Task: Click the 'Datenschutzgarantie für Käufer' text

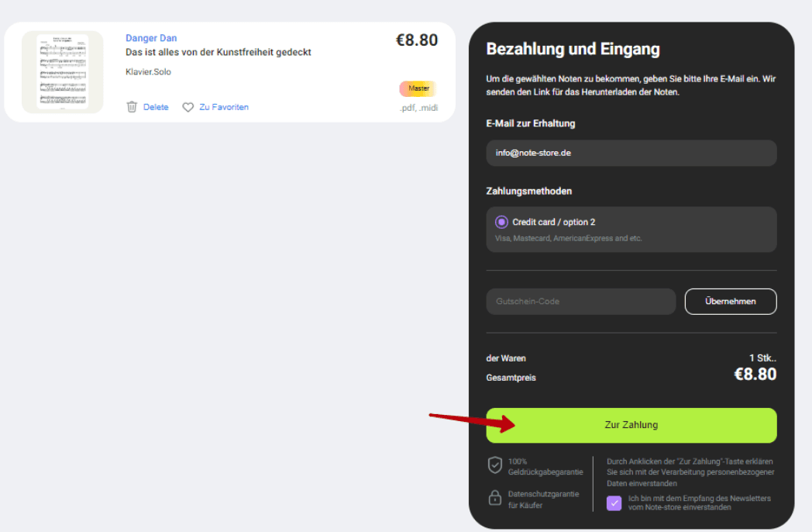Action: coord(543,499)
